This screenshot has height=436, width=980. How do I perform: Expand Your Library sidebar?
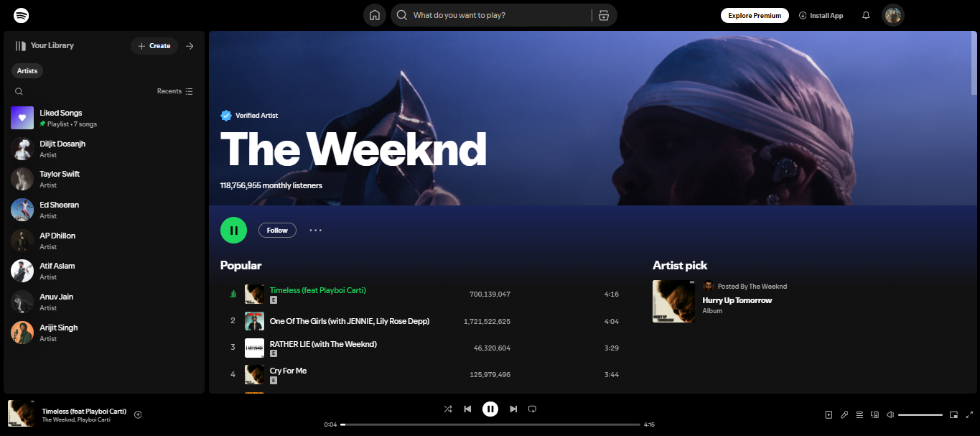coord(190,45)
